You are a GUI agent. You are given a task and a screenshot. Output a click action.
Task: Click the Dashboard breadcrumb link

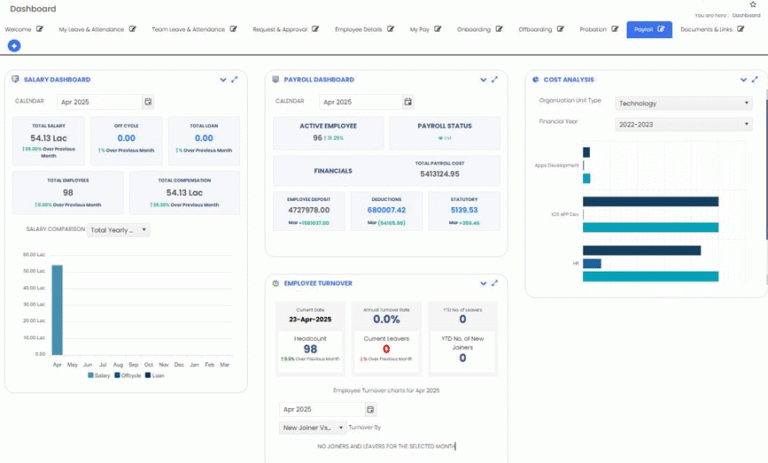coord(746,15)
